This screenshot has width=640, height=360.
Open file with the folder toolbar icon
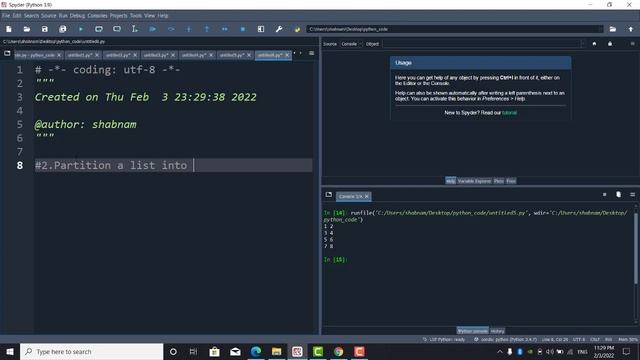pos(27,29)
